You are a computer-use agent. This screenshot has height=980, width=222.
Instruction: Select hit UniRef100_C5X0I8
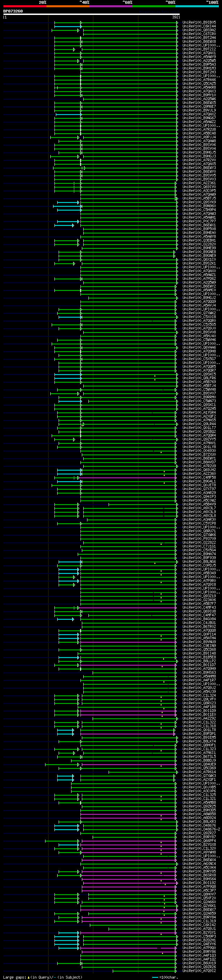click(x=199, y=317)
